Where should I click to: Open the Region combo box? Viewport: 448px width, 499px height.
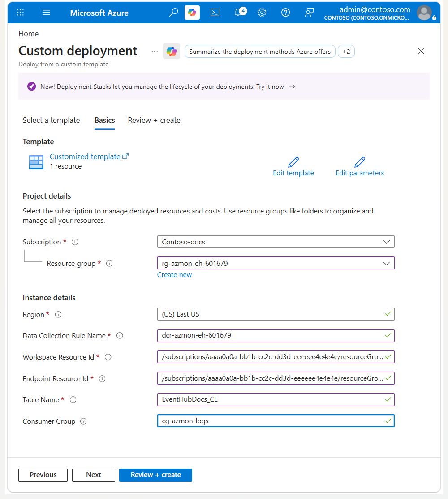coord(276,314)
